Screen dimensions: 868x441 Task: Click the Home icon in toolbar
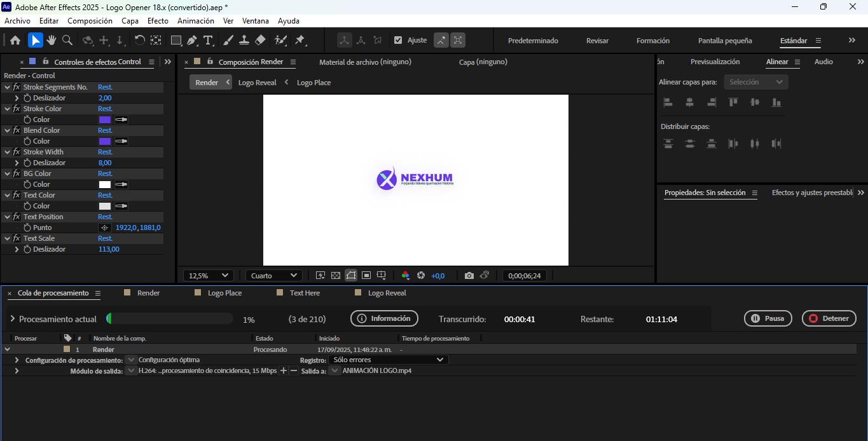[15, 41]
